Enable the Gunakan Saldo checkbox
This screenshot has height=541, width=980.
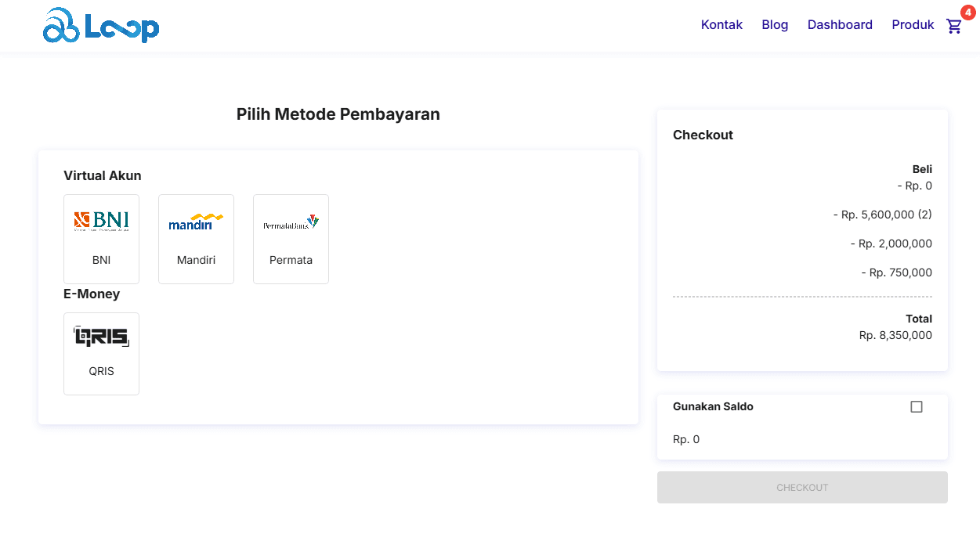(916, 406)
